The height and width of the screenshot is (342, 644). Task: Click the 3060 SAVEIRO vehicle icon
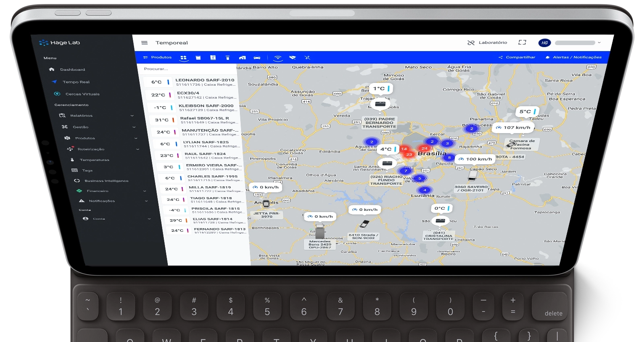point(472,176)
